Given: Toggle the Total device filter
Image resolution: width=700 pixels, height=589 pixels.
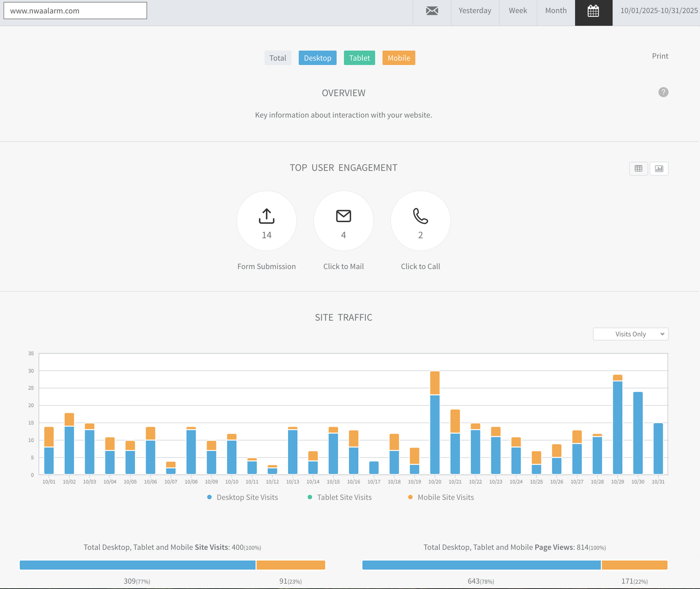Looking at the screenshot, I should click(x=278, y=58).
